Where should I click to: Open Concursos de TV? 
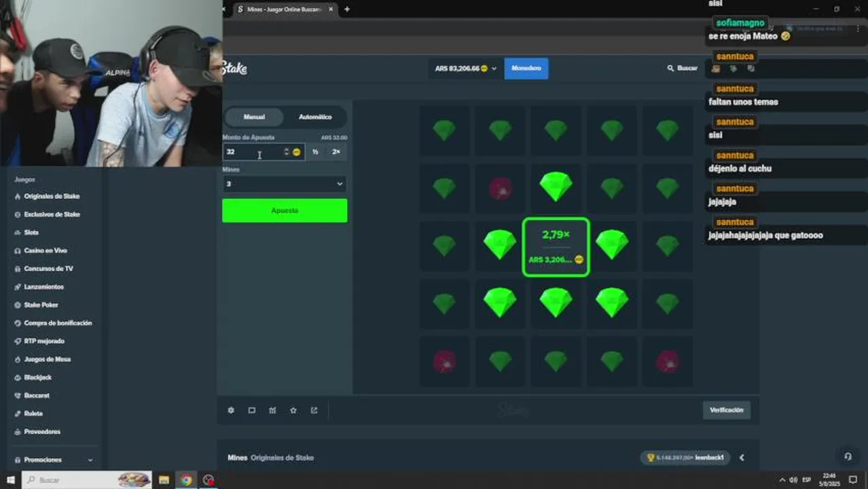(x=48, y=269)
